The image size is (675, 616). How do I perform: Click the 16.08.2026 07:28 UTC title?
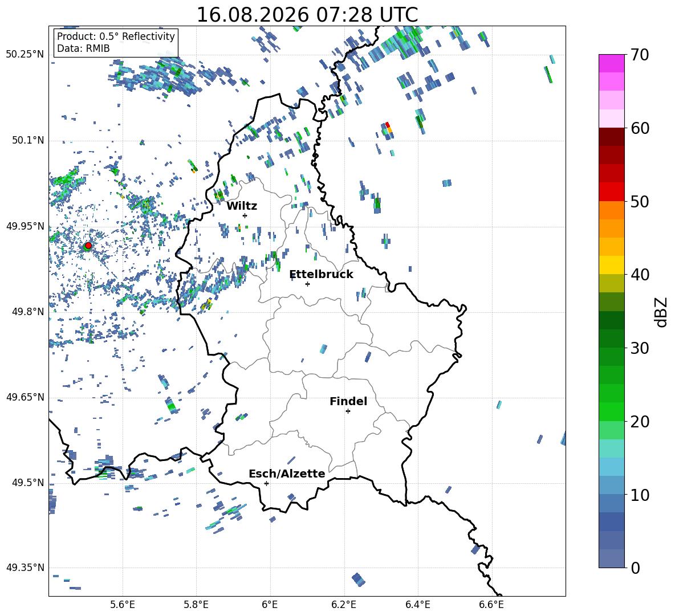click(x=307, y=15)
